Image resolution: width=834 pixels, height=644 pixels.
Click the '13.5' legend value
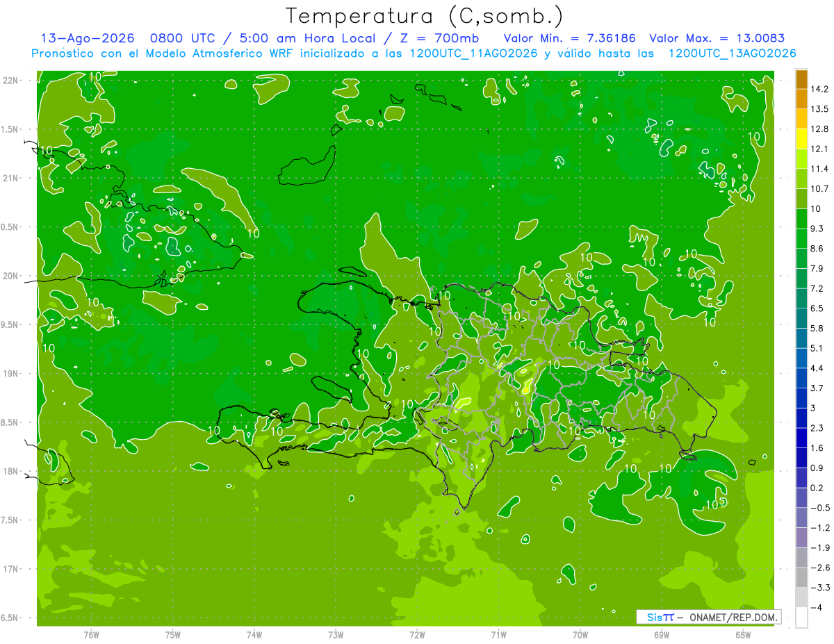(x=819, y=109)
